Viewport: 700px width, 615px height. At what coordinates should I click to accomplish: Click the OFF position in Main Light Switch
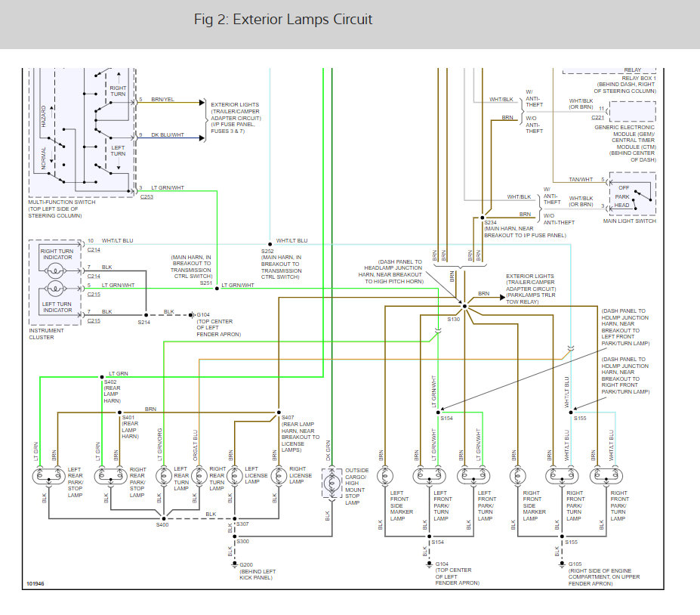coord(624,188)
